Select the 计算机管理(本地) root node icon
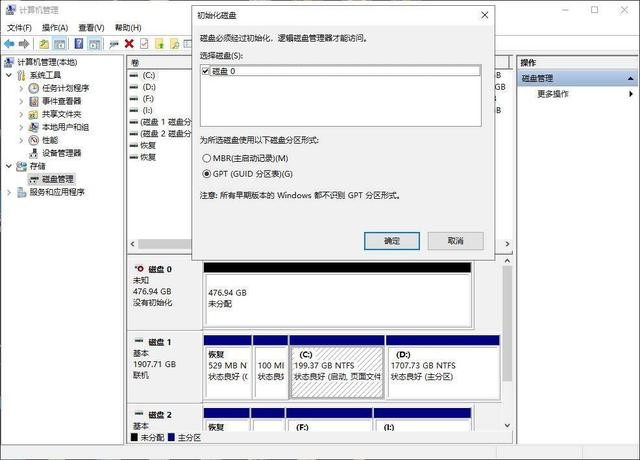The height and width of the screenshot is (460, 640). (9, 62)
